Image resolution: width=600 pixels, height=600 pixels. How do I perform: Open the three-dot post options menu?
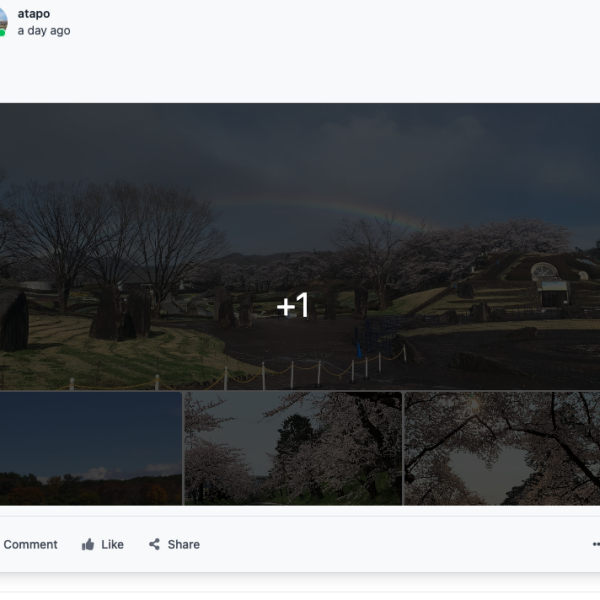coord(596,544)
